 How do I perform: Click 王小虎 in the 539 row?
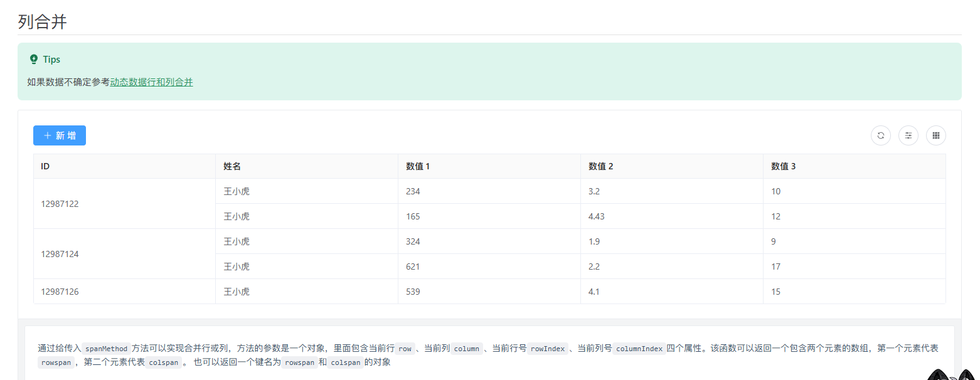coord(237,292)
